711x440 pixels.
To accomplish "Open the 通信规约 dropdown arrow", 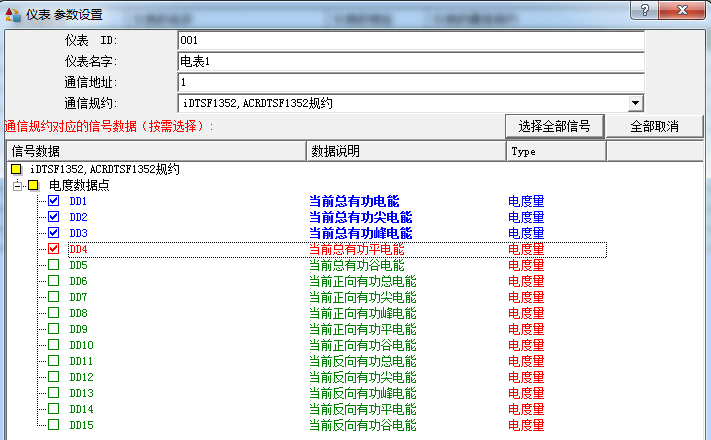I will (636, 103).
